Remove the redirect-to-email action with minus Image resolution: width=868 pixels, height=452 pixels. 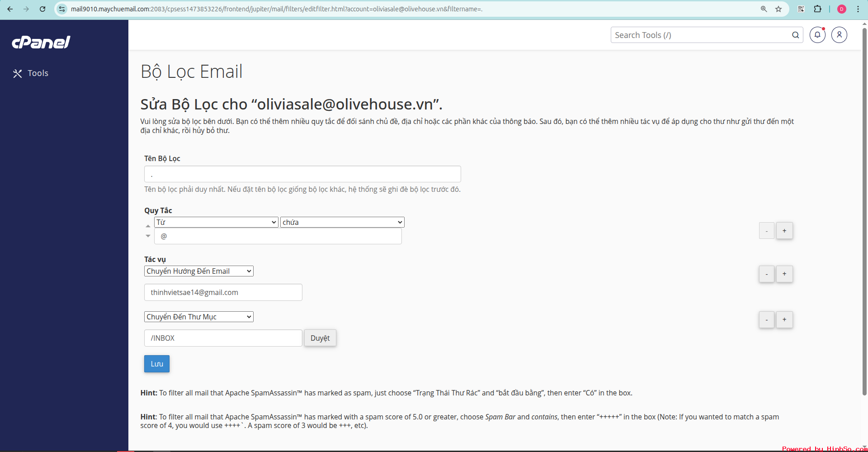tap(767, 274)
